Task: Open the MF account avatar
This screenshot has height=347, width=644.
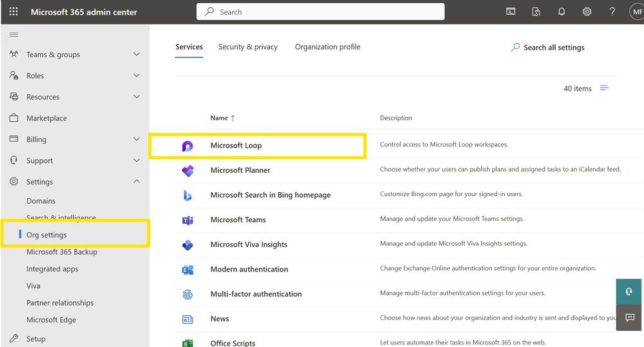Action: [x=637, y=12]
